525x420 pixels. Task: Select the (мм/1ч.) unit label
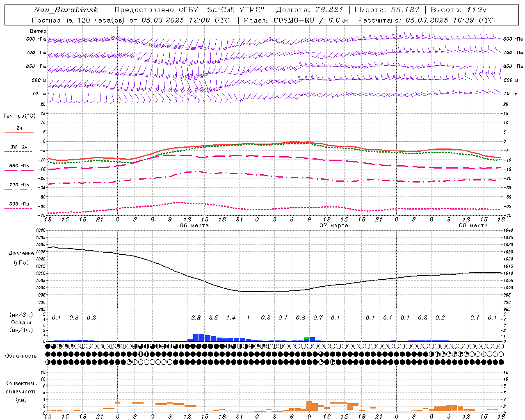21,330
